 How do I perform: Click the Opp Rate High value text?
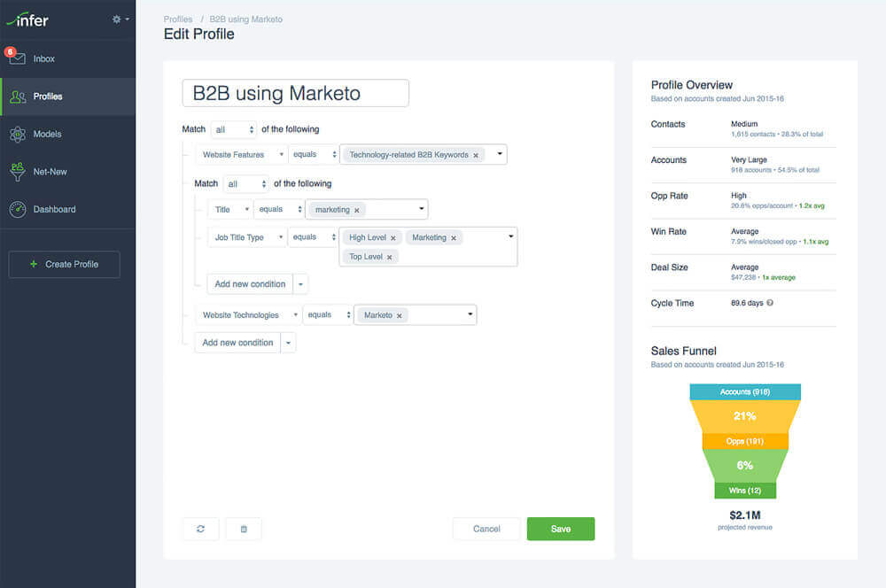tap(739, 196)
